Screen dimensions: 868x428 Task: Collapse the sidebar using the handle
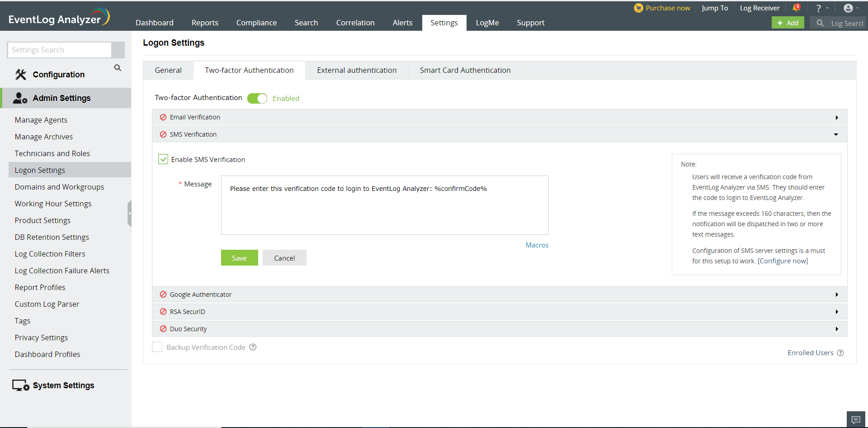[129, 214]
